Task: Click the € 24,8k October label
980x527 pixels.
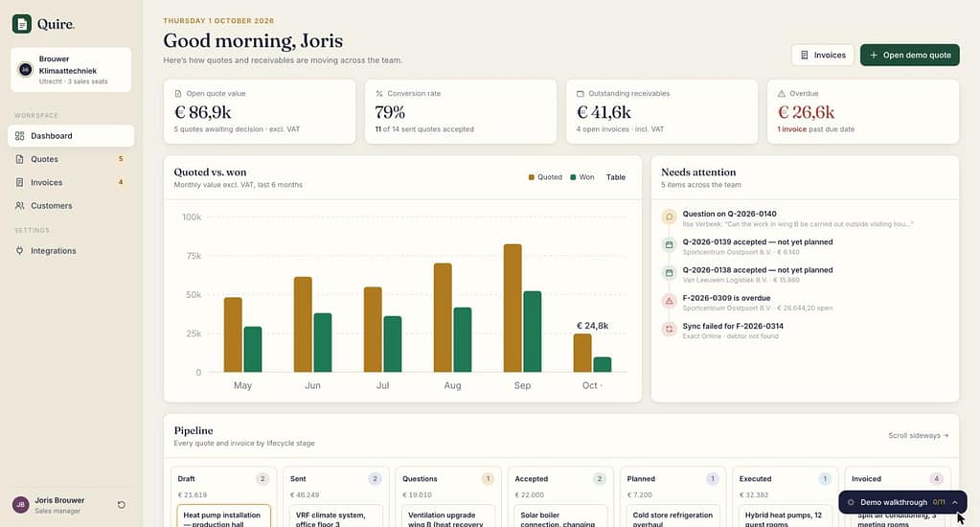Action: 592,326
